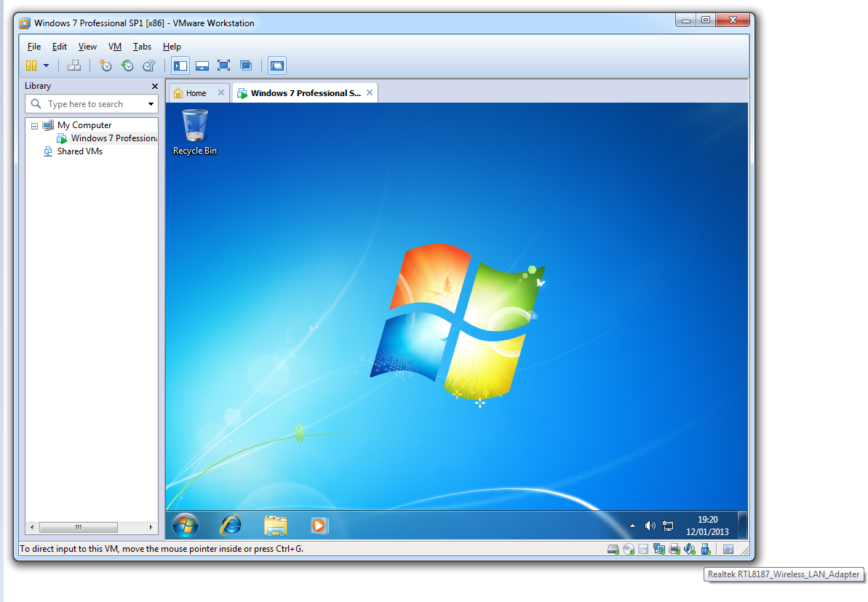Click the USB device status icon
868x602 pixels.
click(x=704, y=549)
